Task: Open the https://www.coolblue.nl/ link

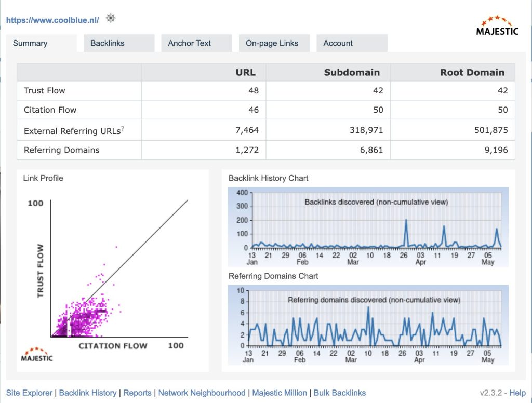Action: point(52,20)
